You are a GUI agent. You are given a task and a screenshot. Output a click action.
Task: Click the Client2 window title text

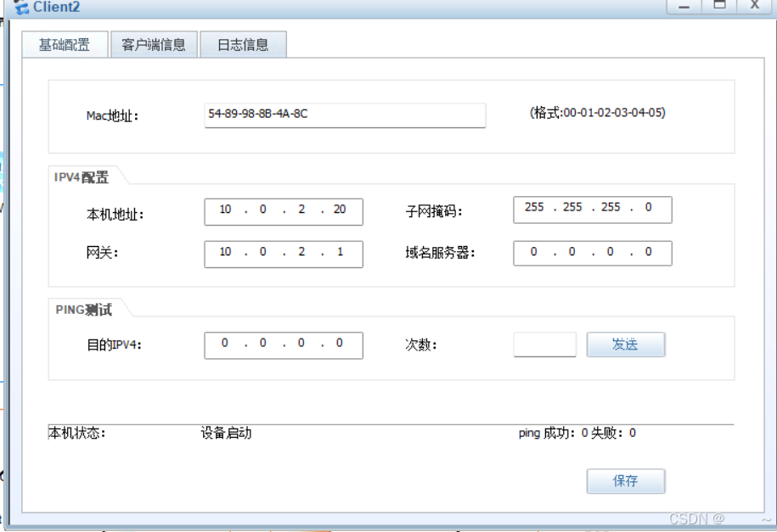click(x=57, y=7)
